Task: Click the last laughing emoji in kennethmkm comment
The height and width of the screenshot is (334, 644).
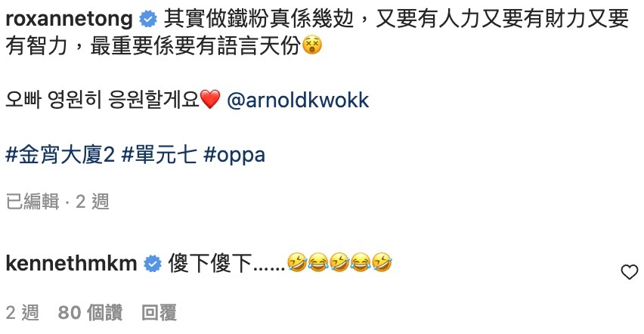Action: click(x=382, y=262)
